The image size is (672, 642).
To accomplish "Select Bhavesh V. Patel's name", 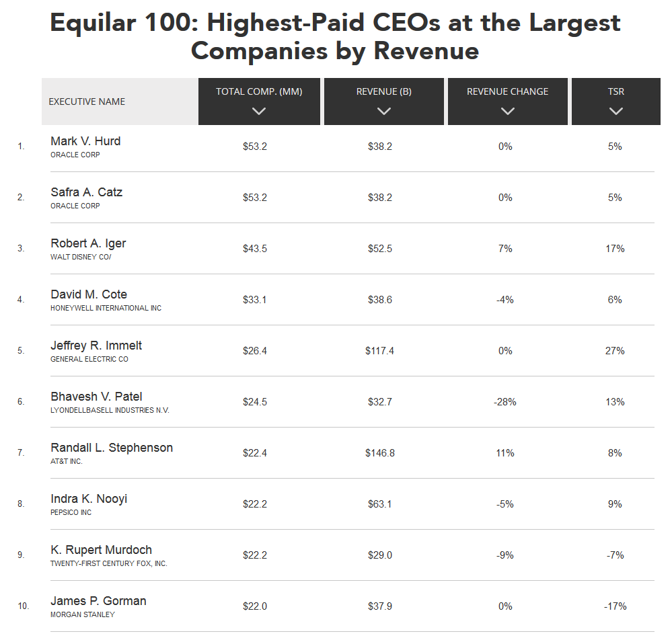I will [96, 397].
